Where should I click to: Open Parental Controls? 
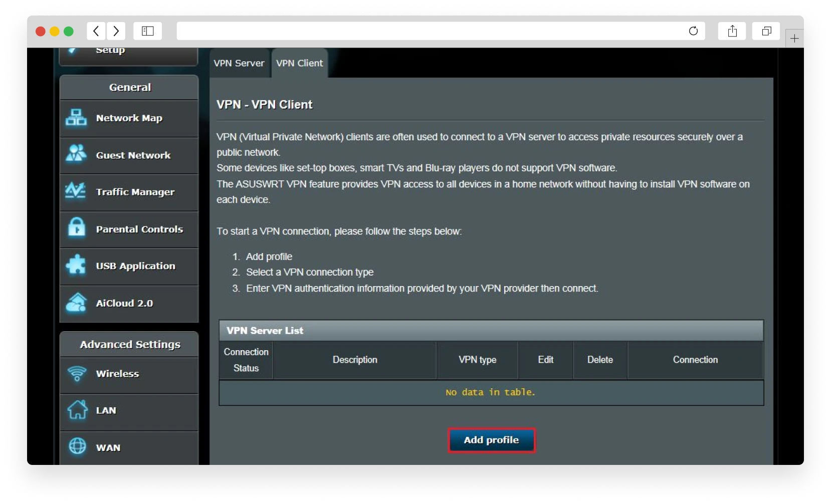tap(139, 229)
